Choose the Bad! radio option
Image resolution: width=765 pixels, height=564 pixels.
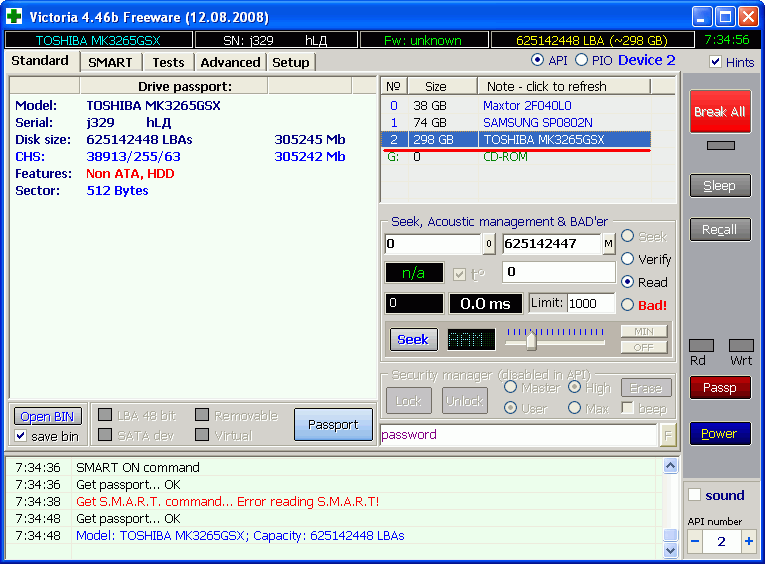tap(628, 305)
